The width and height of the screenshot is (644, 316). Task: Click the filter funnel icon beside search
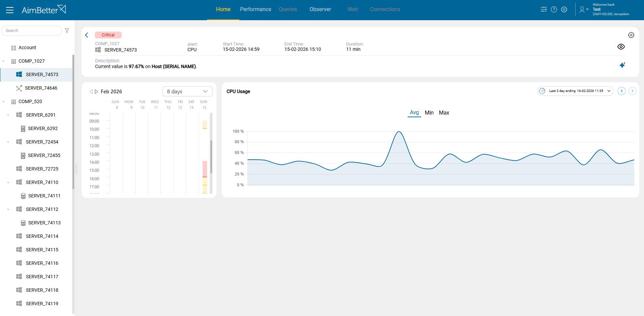click(x=67, y=31)
